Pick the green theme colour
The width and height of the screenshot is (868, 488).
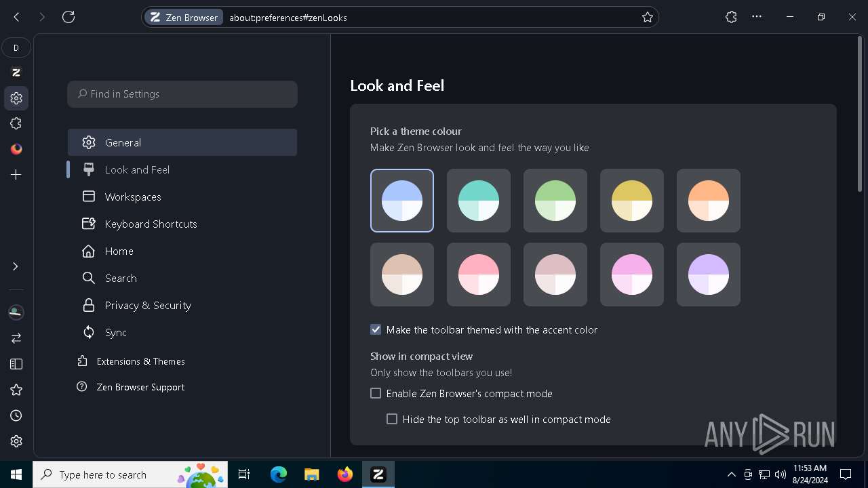pyautogui.click(x=555, y=201)
